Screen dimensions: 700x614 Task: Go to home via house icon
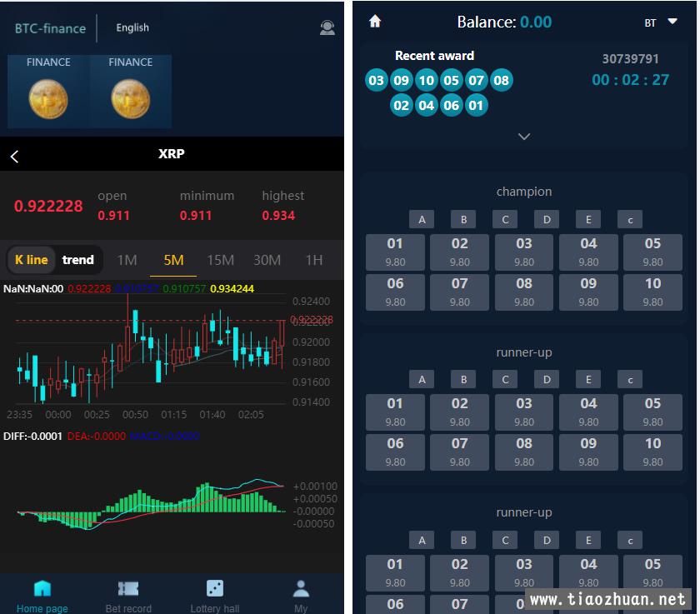point(375,21)
